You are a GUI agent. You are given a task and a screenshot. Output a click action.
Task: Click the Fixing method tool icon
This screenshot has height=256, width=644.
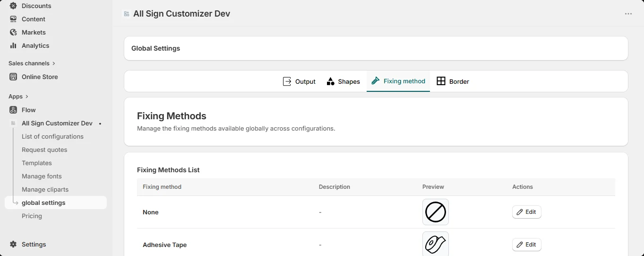pos(376,81)
